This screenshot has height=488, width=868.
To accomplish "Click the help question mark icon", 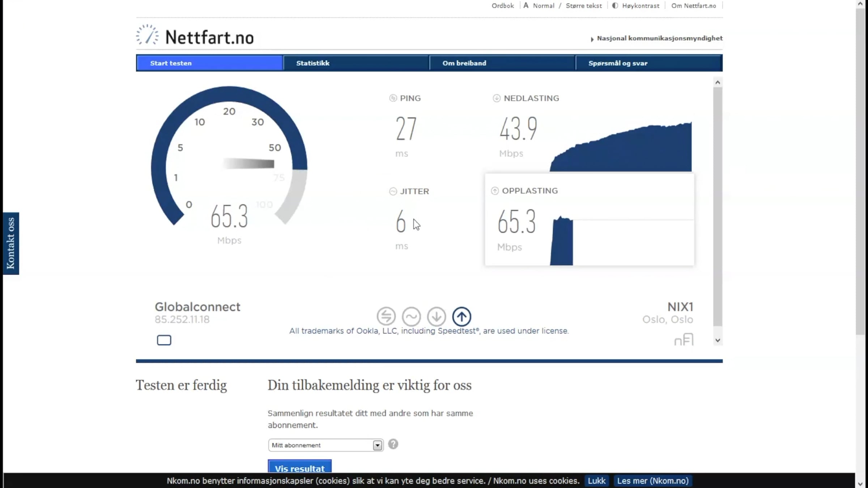I will [393, 444].
